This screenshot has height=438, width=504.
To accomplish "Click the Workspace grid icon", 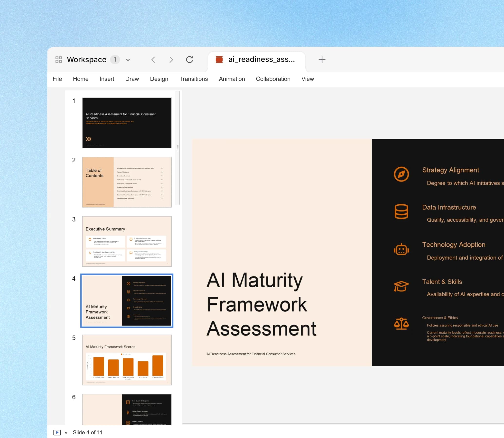I will [x=59, y=59].
